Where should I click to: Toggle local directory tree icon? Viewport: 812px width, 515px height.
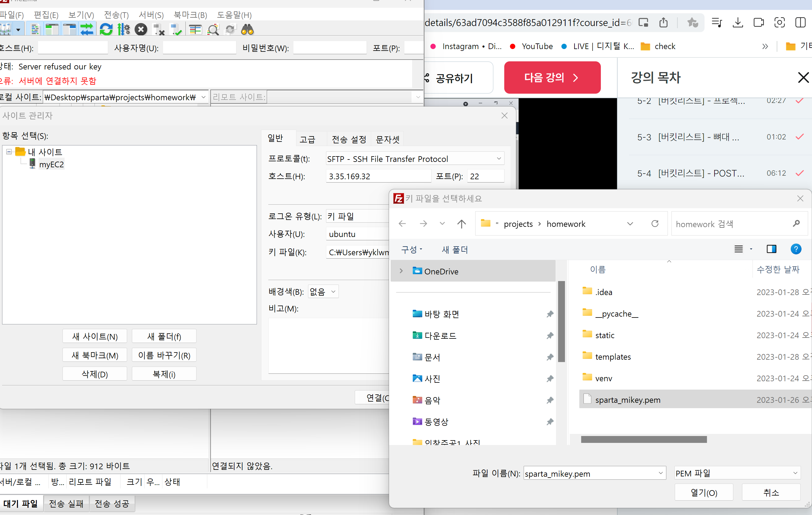(x=52, y=30)
